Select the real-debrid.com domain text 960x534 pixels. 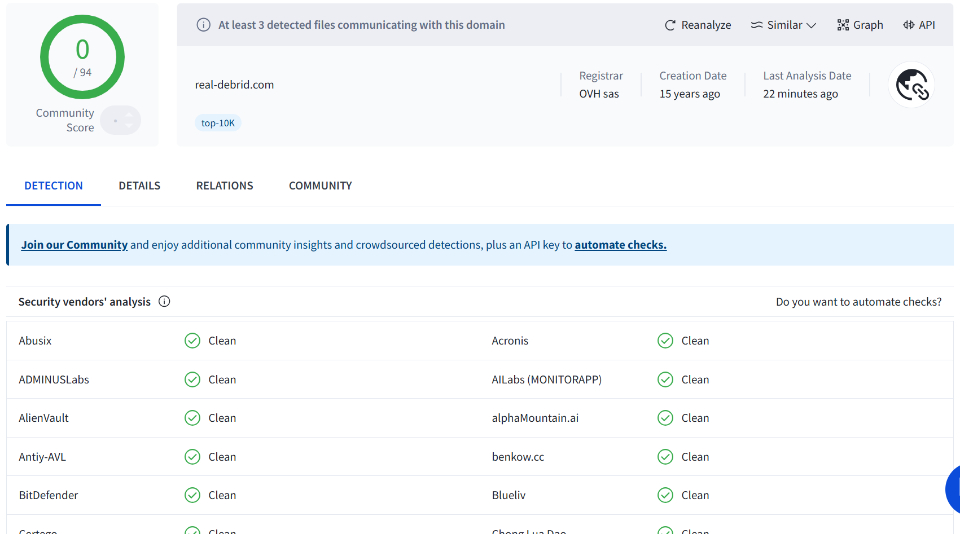click(x=234, y=85)
